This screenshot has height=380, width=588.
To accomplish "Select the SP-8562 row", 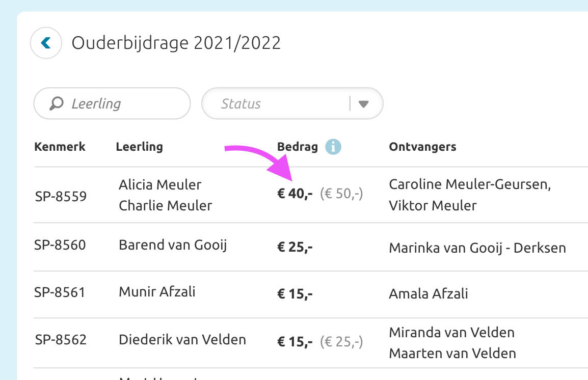I will tap(60, 339).
